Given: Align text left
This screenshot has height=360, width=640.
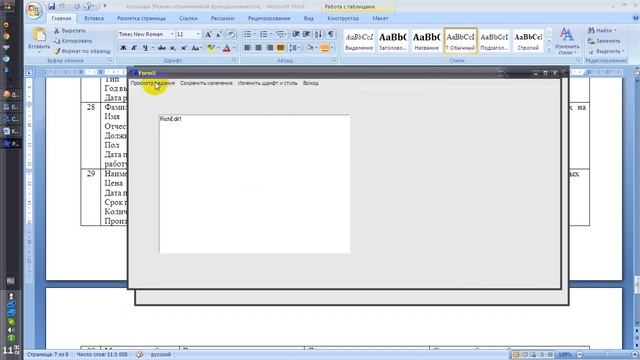Looking at the screenshot, I should (x=247, y=48).
